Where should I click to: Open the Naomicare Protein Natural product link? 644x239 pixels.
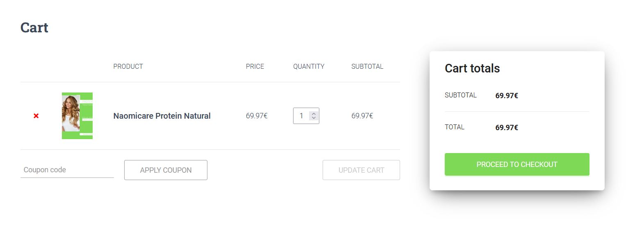point(162,116)
